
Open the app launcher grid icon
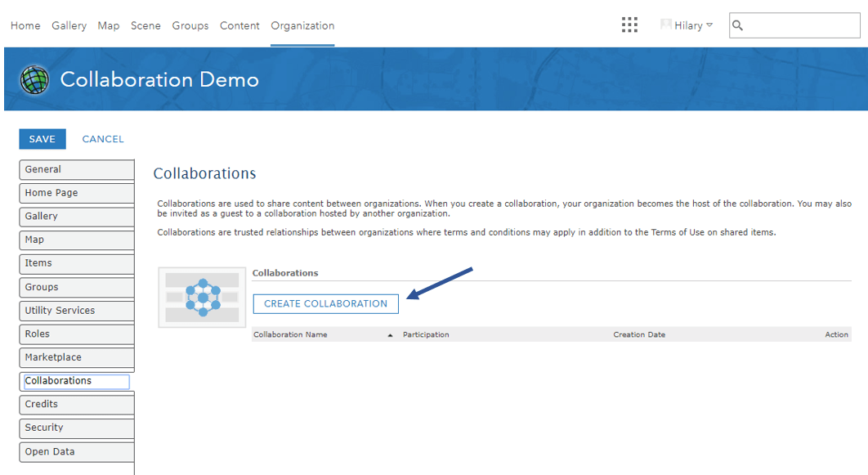pos(629,25)
